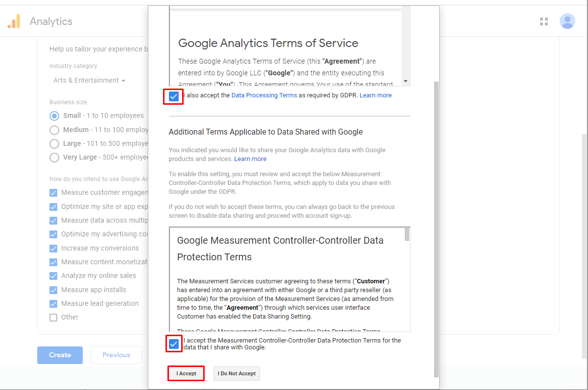Click Google Measurement Controller-Controller Data Protection Terms heading

(x=280, y=249)
